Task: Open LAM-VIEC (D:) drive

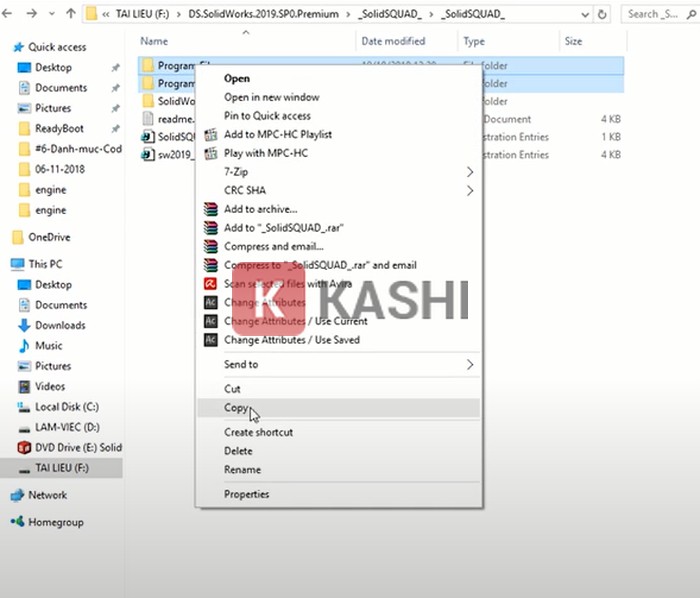Action: pyautogui.click(x=67, y=428)
